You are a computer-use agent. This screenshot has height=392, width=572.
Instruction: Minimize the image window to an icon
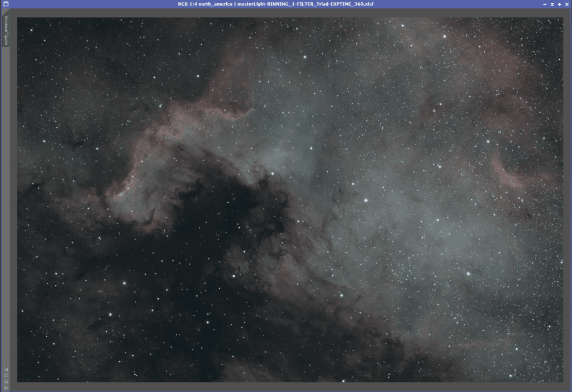[545, 4]
